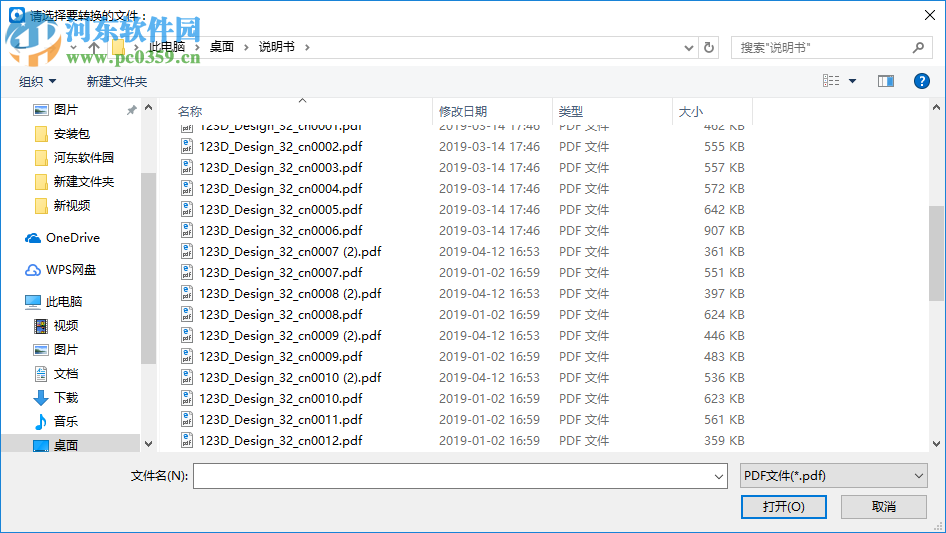
Task: Toggle the preview pane icon
Action: 886,81
